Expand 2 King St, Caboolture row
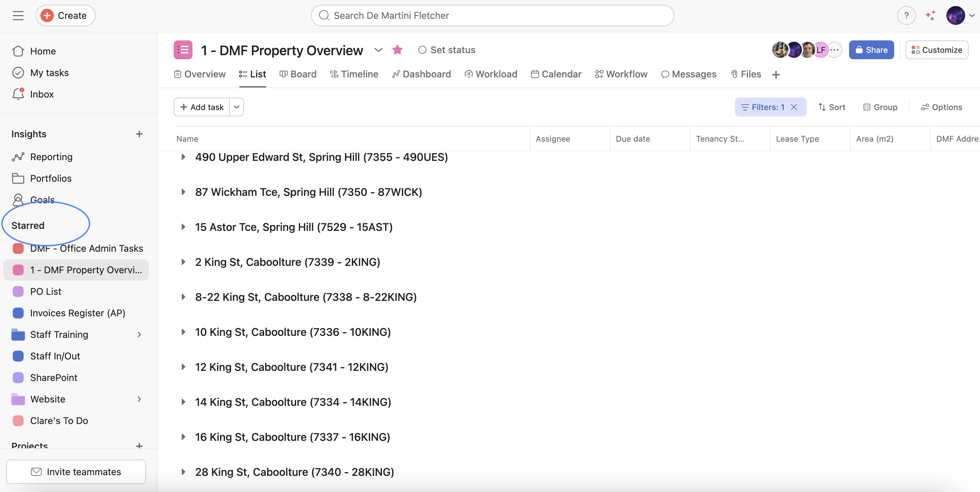The height and width of the screenshot is (492, 980). (x=183, y=262)
